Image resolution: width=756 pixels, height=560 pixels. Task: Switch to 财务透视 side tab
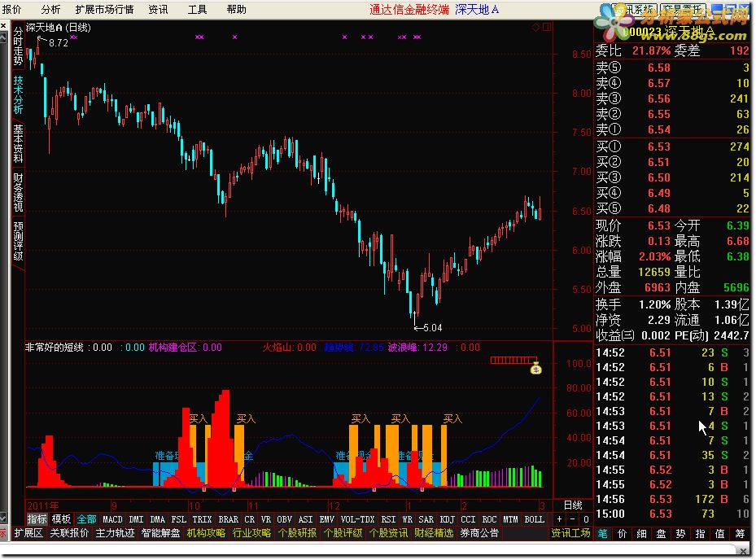coord(19,192)
